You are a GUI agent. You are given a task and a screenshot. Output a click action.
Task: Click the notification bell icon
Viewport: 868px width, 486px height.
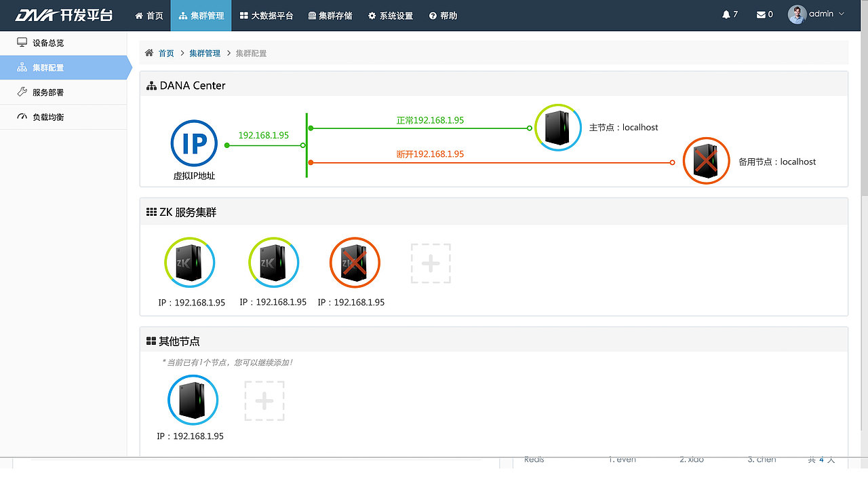point(726,14)
